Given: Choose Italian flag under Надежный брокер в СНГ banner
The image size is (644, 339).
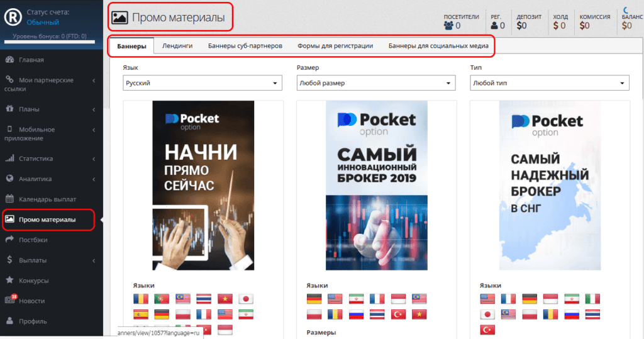Looking at the screenshot, I should 592,299.
